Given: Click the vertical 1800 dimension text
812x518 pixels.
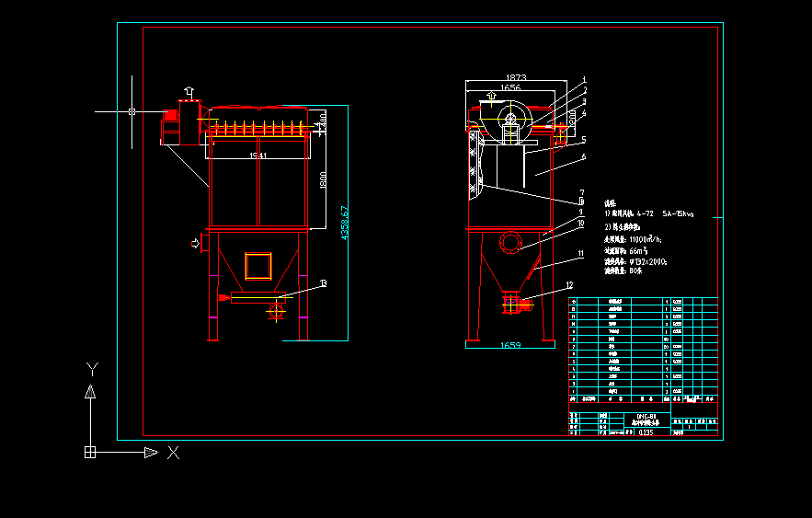Looking at the screenshot, I should [x=323, y=180].
